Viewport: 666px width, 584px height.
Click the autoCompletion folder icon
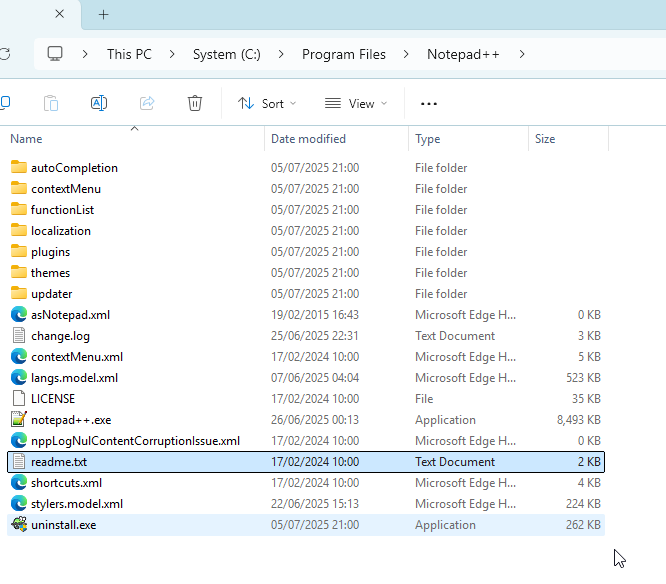[x=19, y=167]
